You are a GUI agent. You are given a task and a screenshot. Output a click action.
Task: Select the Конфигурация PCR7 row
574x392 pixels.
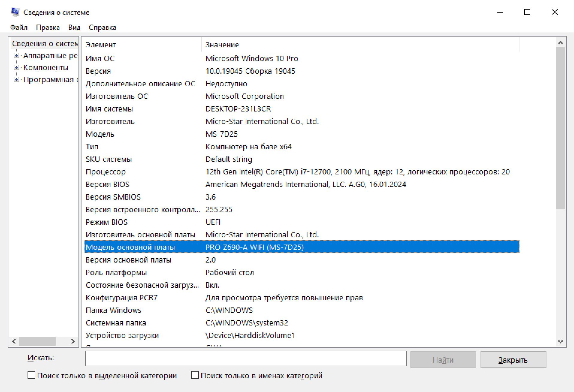[x=302, y=298]
